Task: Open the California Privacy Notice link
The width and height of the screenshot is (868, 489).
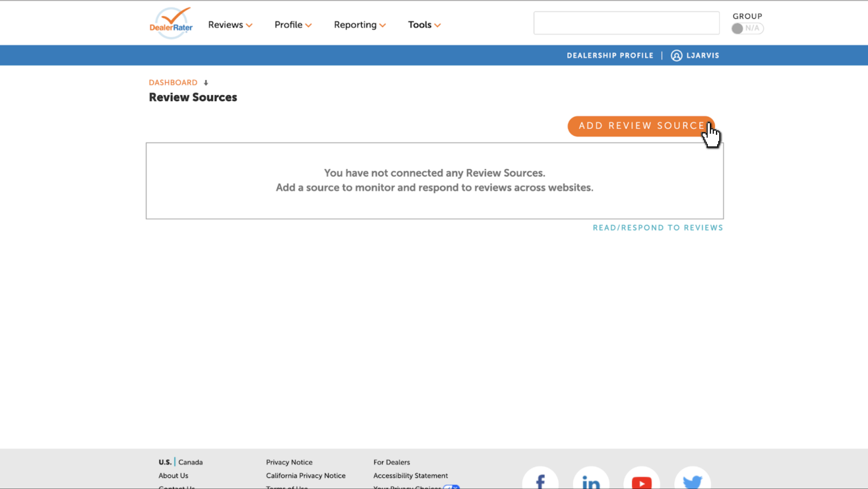Action: 305,476
